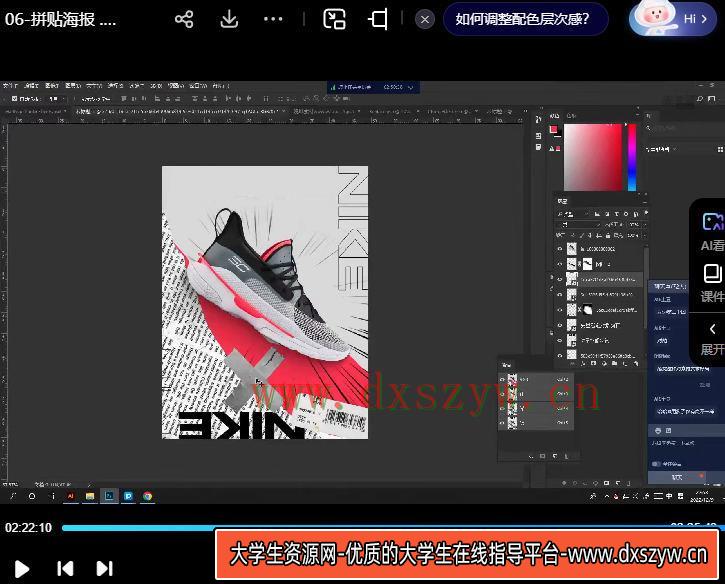Click Delete layer trash icon
725x584 pixels.
point(636,364)
